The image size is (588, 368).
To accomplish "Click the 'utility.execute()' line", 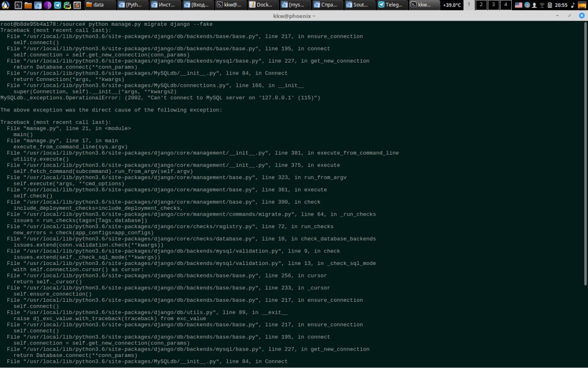I will click(41, 159).
